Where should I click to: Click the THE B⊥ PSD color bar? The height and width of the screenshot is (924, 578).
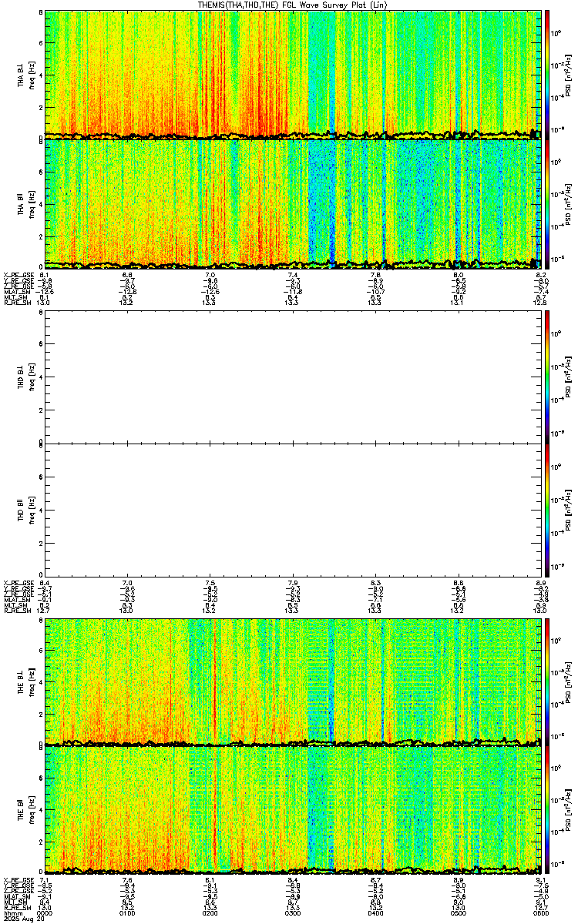tap(547, 681)
